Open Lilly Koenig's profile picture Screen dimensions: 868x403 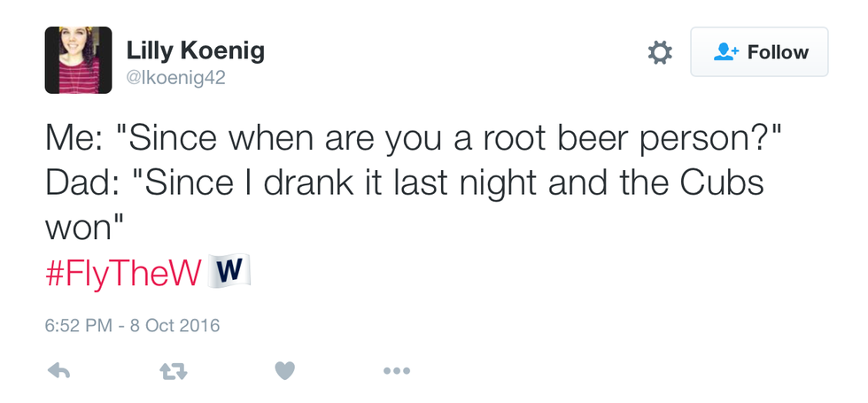[x=78, y=60]
